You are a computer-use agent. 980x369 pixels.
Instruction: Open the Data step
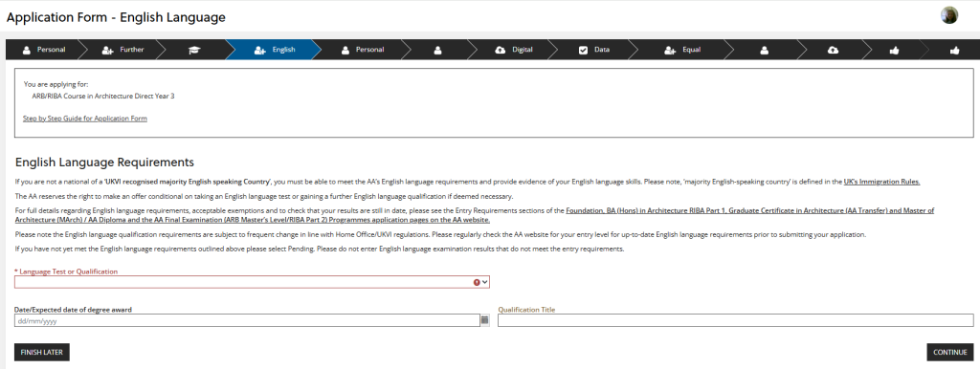coord(594,50)
